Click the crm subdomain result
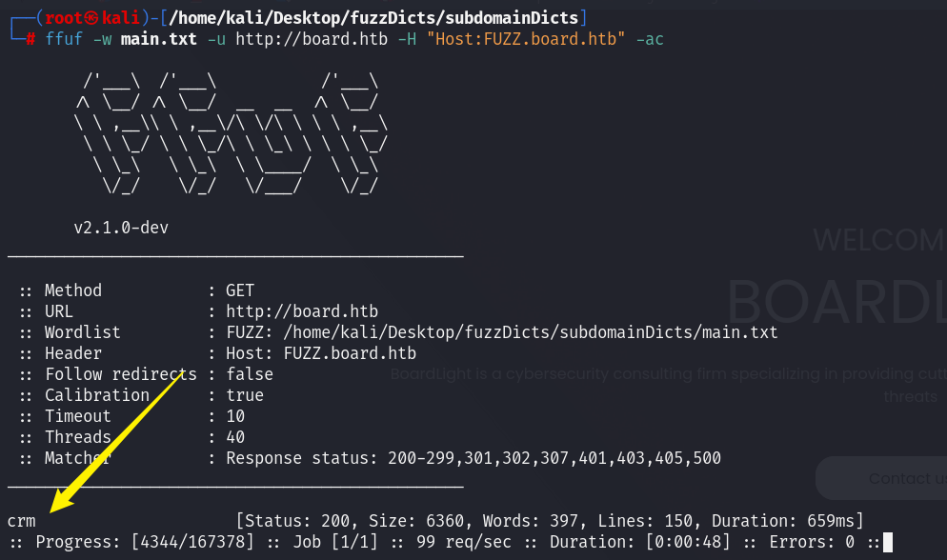 coord(21,521)
